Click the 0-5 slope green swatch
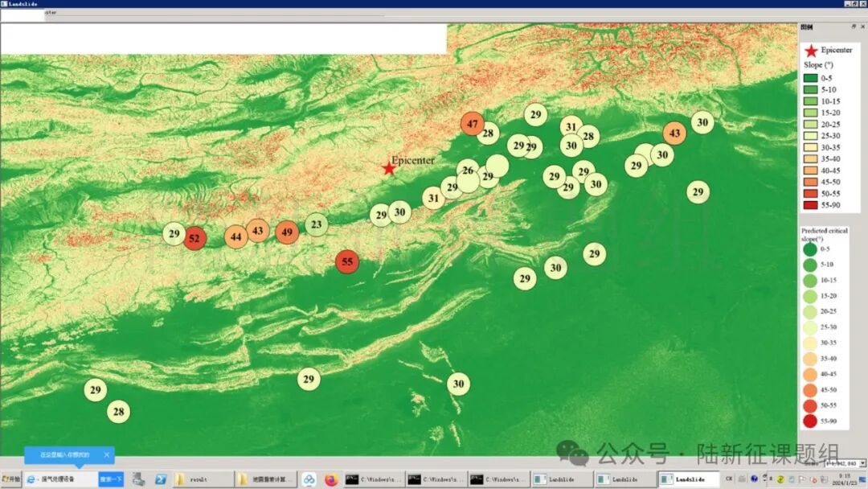868x489 pixels. click(810, 78)
